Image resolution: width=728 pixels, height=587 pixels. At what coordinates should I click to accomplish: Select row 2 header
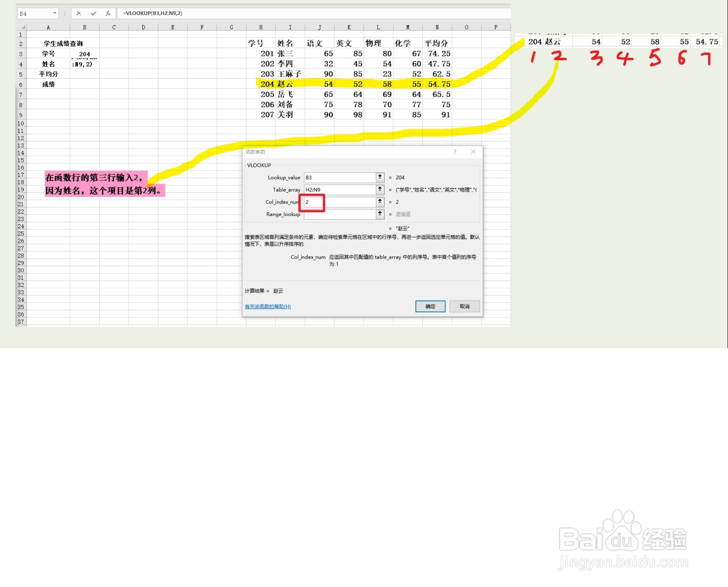pyautogui.click(x=21, y=44)
